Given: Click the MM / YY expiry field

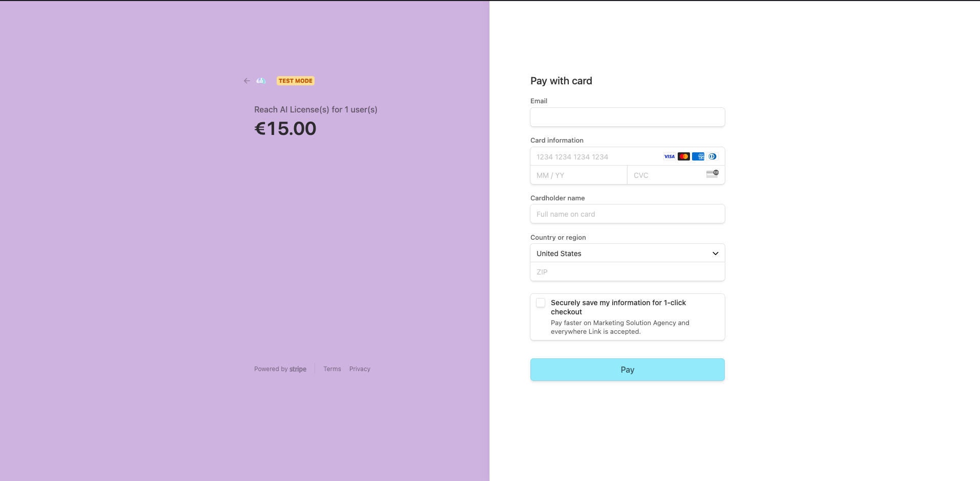Looking at the screenshot, I should 579,175.
